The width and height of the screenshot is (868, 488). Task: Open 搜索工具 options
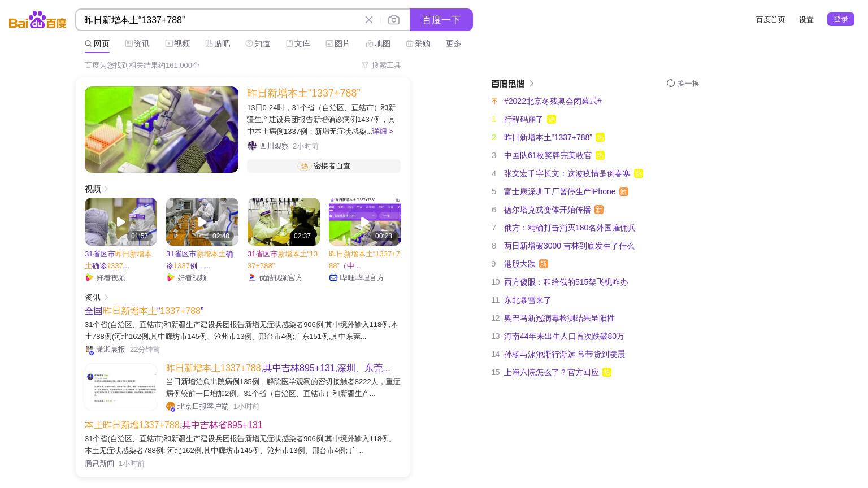coord(381,65)
